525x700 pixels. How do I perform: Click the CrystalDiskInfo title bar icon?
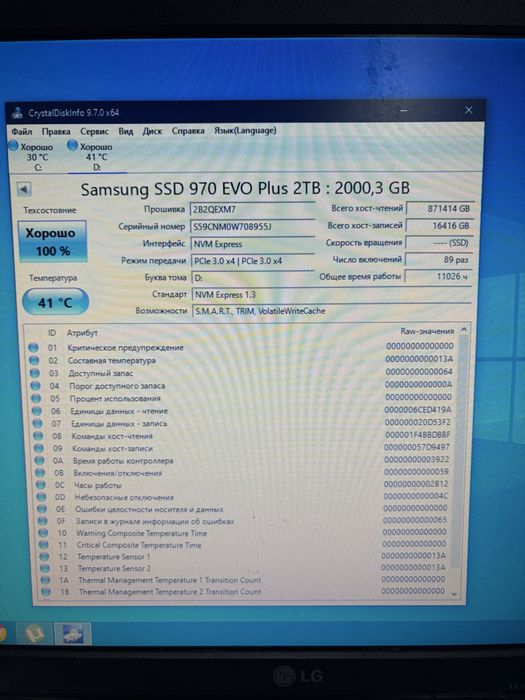[x=17, y=112]
